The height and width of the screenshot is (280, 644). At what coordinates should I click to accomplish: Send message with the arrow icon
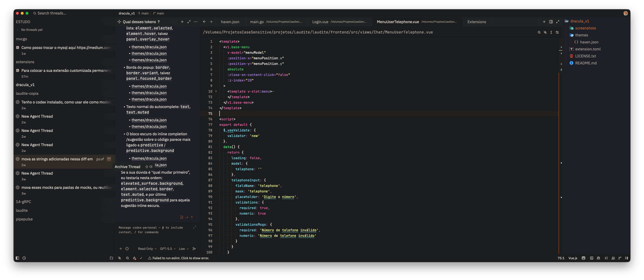[x=194, y=249]
